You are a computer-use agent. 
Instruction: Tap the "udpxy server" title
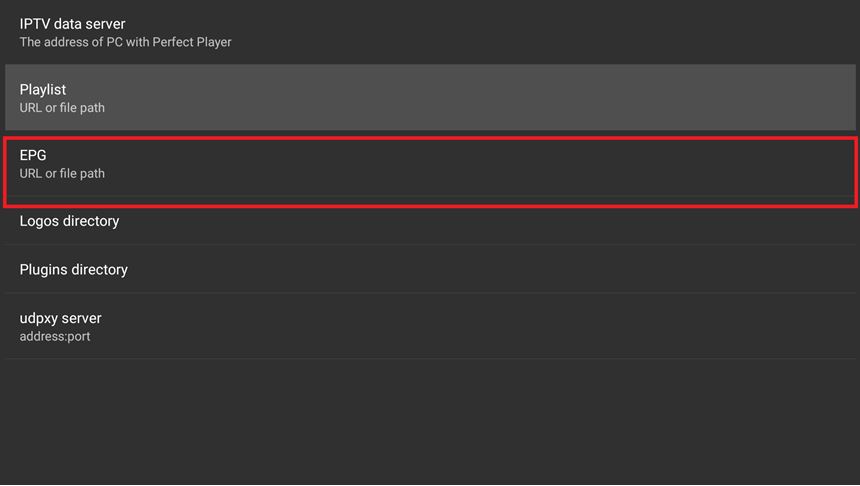click(60, 318)
